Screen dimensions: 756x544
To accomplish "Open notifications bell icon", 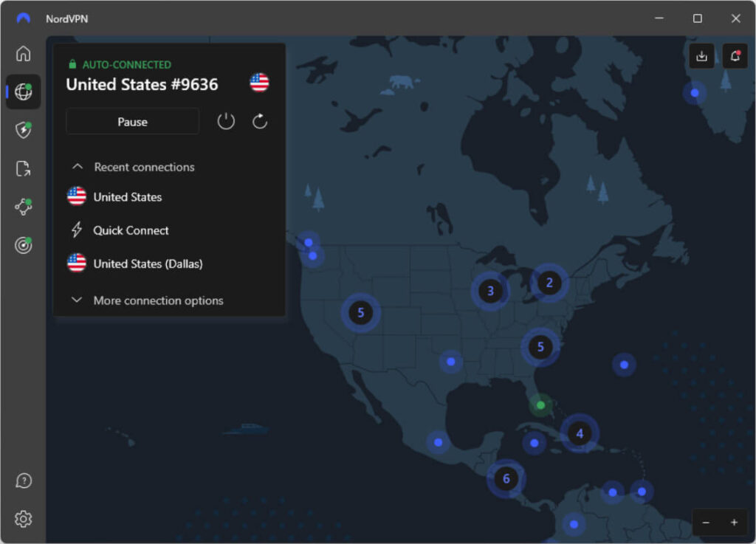I will click(x=735, y=56).
